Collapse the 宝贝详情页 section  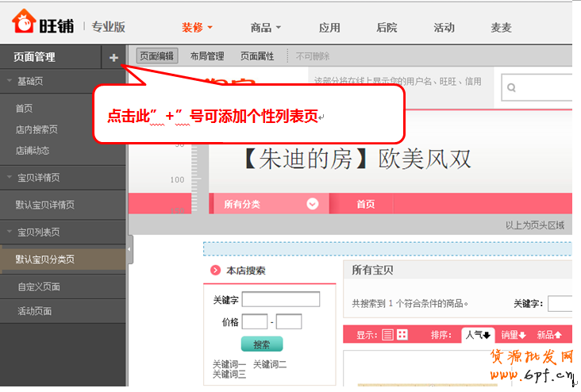tap(9, 178)
